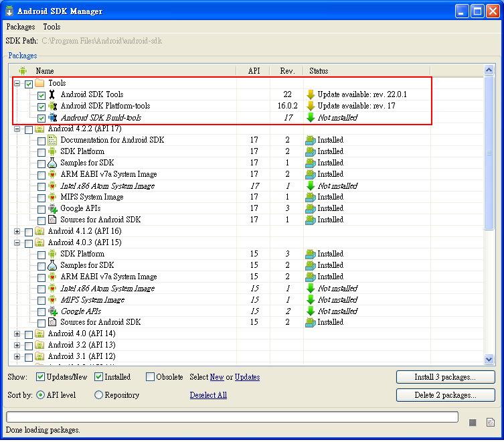This screenshot has height=442, width=504.
Task: Toggle the Updates/New show filter checkbox
Action: [x=41, y=376]
